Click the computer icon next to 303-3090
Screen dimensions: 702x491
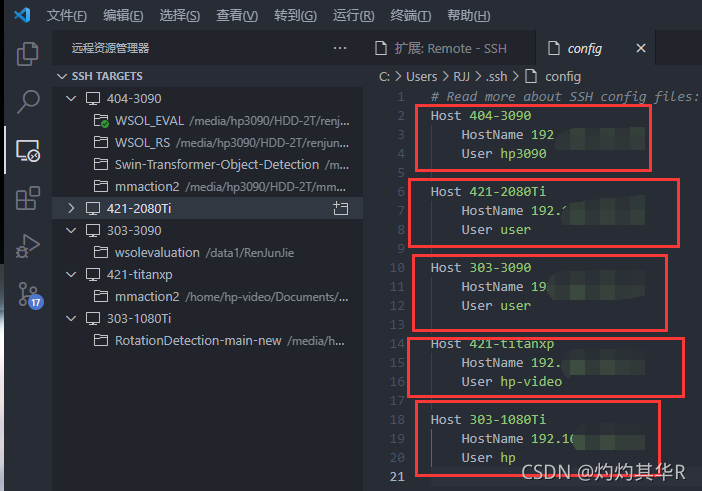pyautogui.click(x=93, y=231)
